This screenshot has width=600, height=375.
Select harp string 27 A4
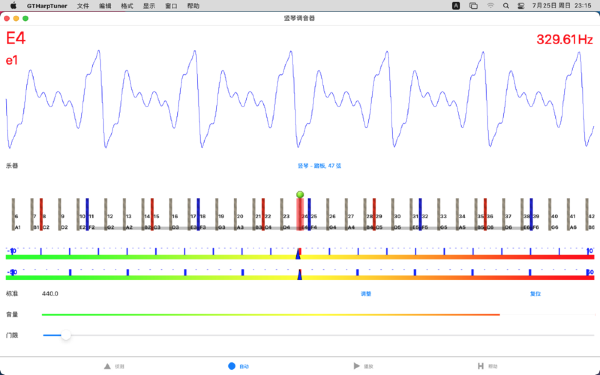coord(346,214)
